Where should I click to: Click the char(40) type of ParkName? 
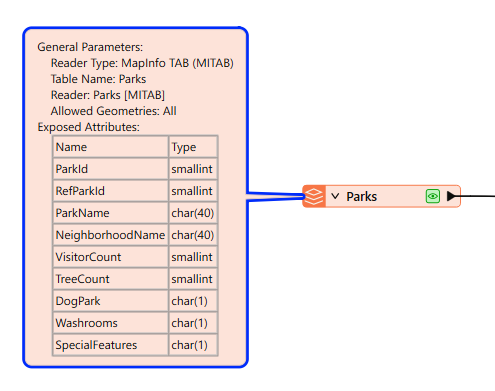pos(193,213)
